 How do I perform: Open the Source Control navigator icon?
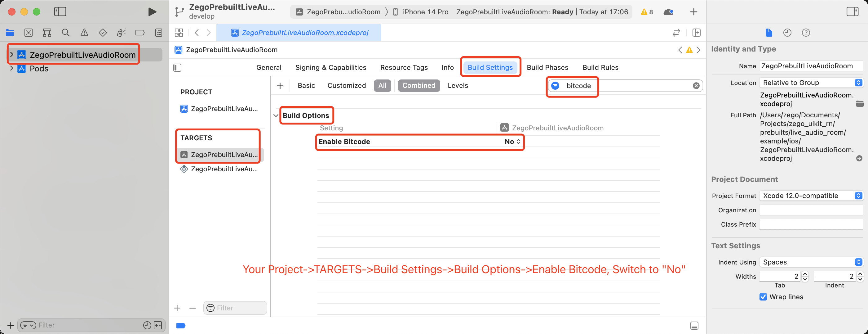click(x=29, y=33)
